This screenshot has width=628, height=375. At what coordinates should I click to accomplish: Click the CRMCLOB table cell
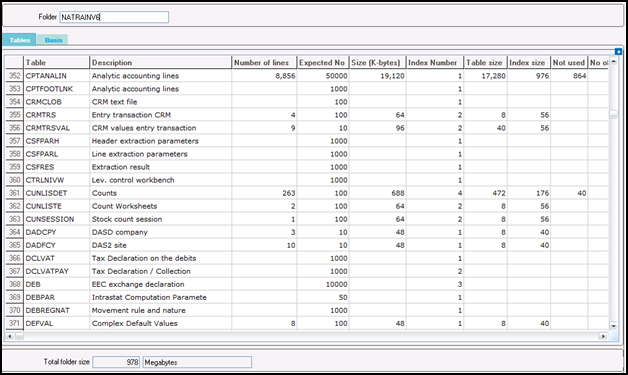56,102
